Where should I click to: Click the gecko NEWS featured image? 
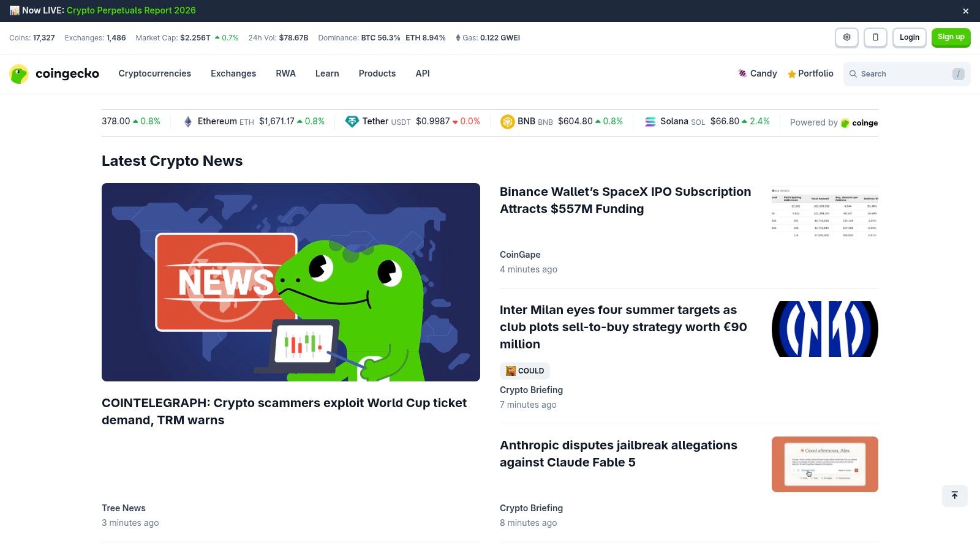point(291,282)
